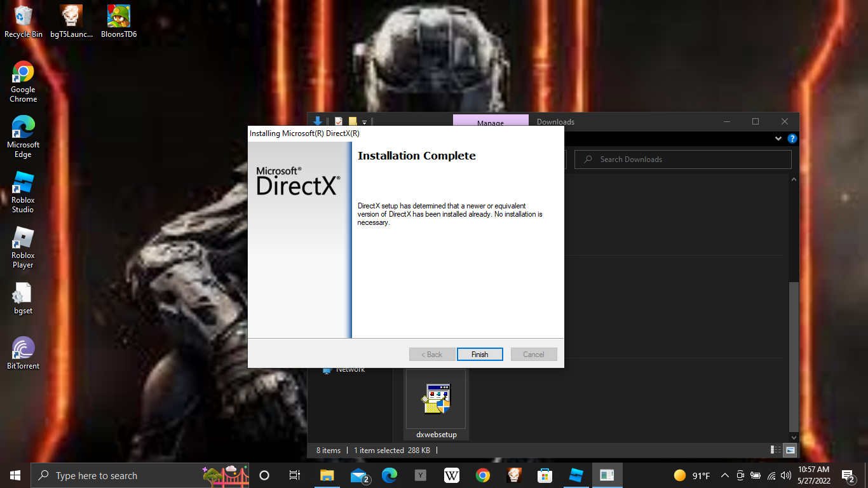Click the Explorer vertical scrollbar
The height and width of the screenshot is (488, 868).
tap(794, 356)
